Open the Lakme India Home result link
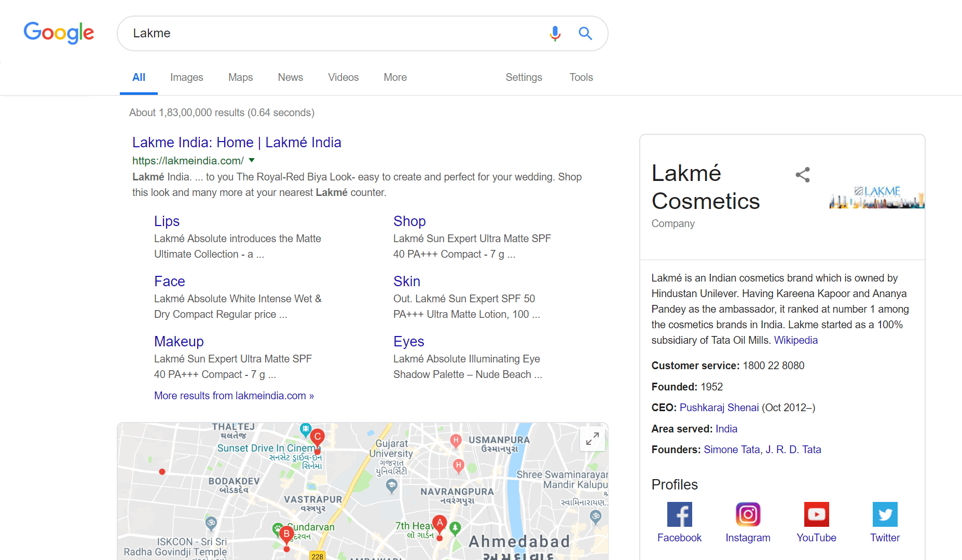The width and height of the screenshot is (962, 560). point(237,143)
